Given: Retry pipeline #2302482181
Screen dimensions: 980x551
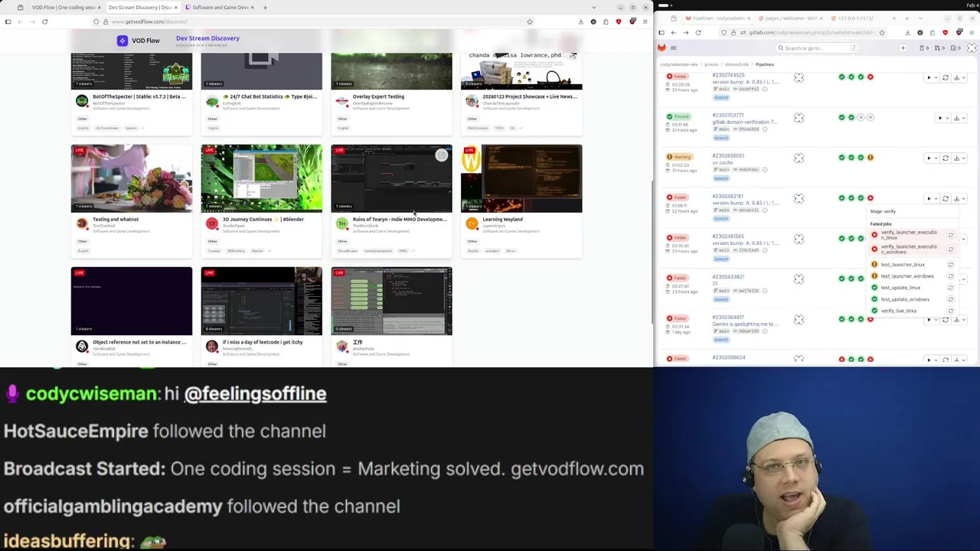Looking at the screenshot, I should coord(946,198).
